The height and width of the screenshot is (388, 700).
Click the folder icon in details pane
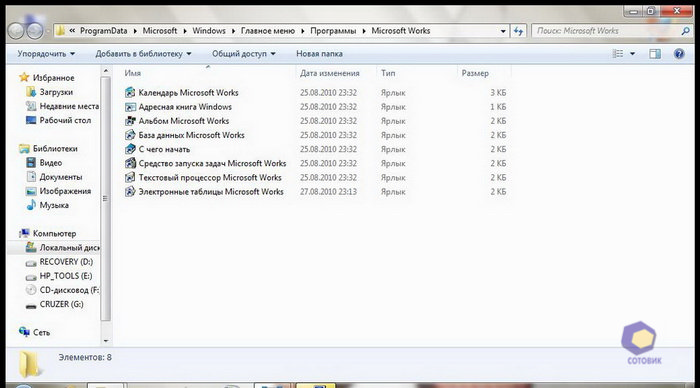pyautogui.click(x=30, y=364)
